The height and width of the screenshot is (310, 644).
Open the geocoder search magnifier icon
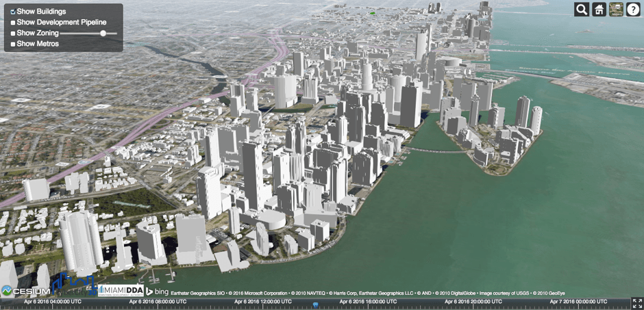tap(582, 10)
